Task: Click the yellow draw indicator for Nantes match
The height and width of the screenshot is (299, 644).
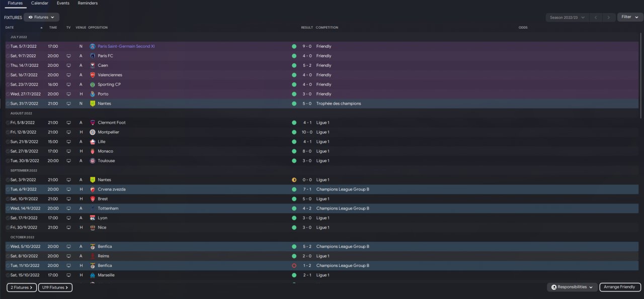Action: pyautogui.click(x=294, y=180)
